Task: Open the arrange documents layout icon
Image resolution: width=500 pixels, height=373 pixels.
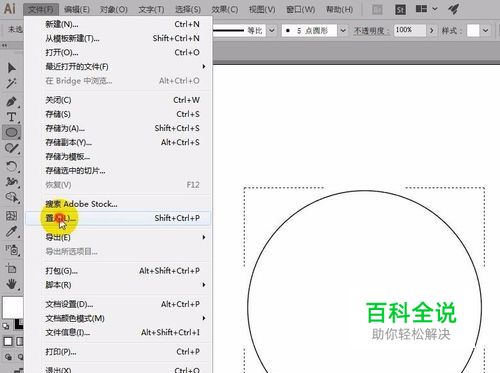Action: click(x=421, y=9)
